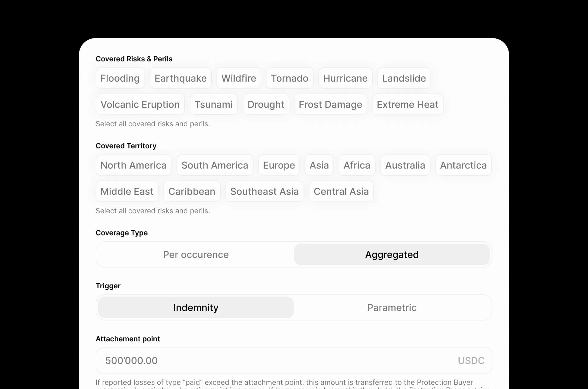Click the Attachement point amount field
This screenshot has width=588, height=389.
(293, 360)
